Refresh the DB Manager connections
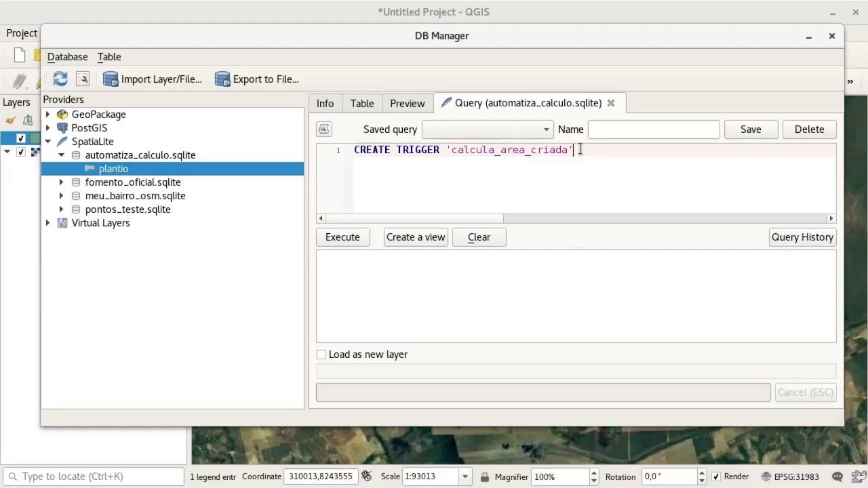The image size is (868, 488). [60, 79]
